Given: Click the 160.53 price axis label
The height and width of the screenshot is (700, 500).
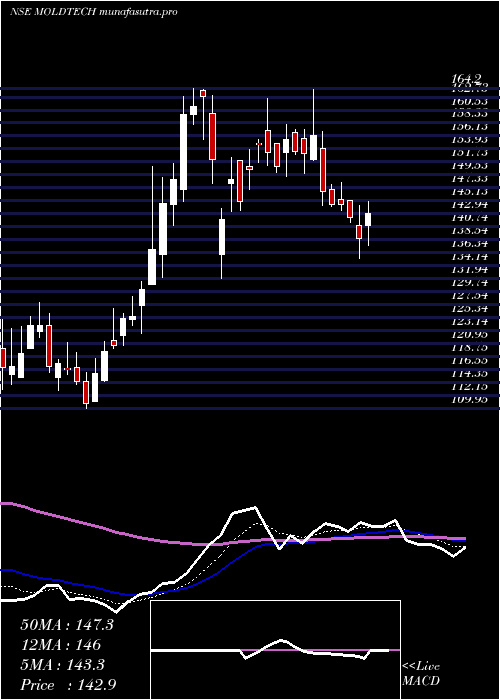Looking at the screenshot, I should (469, 101).
